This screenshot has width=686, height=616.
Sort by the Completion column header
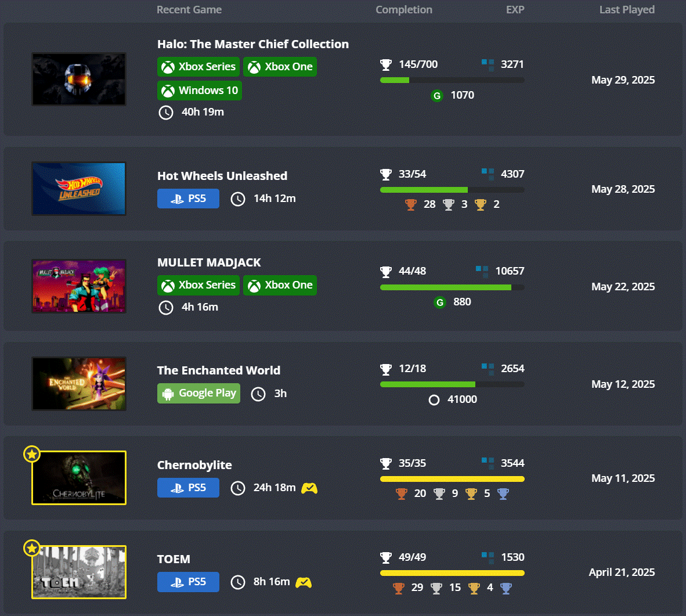coord(404,10)
